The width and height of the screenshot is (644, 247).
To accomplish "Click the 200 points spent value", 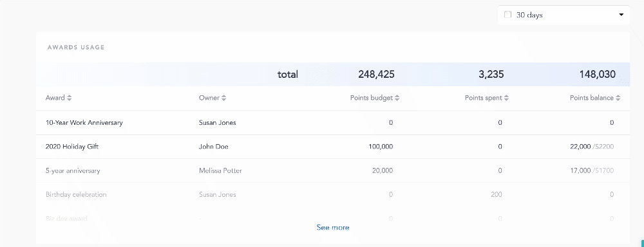I will pos(496,194).
